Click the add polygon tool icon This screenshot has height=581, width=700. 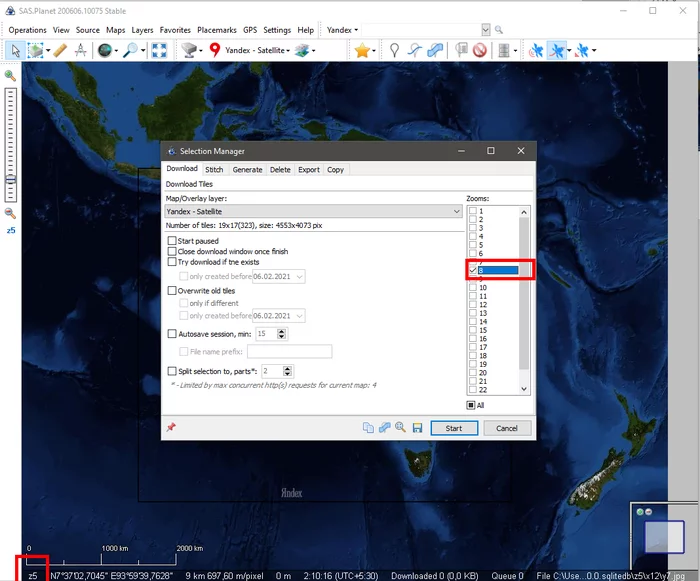pyautogui.click(x=435, y=50)
